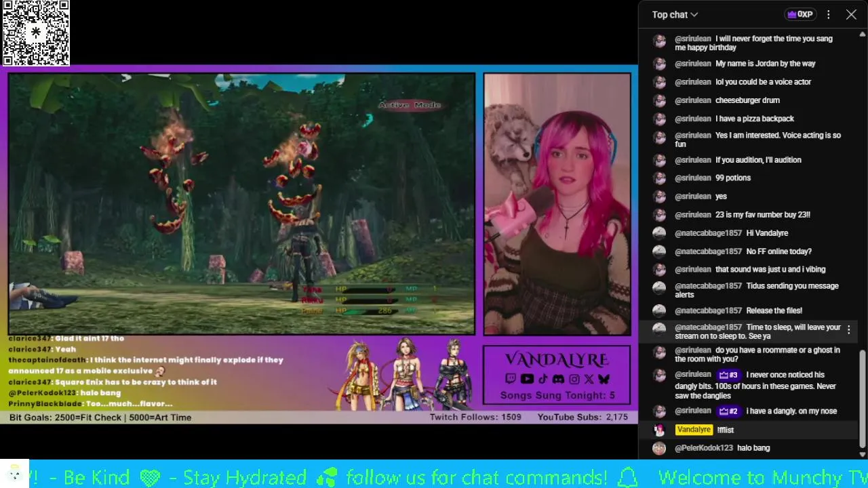The height and width of the screenshot is (488, 868).
Task: Click the TikTok icon in Vandalyre panel
Action: click(542, 379)
